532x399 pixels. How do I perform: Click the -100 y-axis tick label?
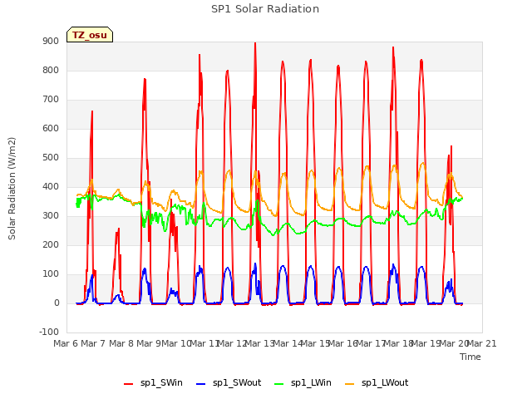coord(49,332)
